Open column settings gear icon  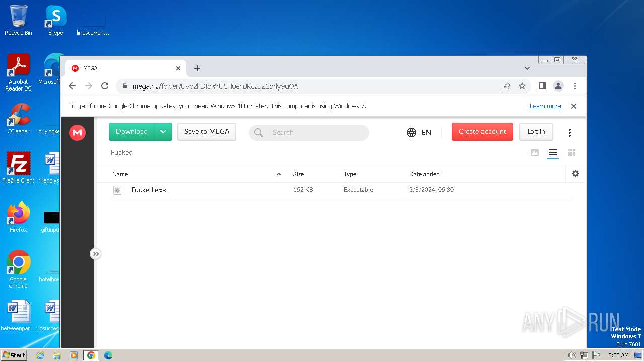pos(576,174)
